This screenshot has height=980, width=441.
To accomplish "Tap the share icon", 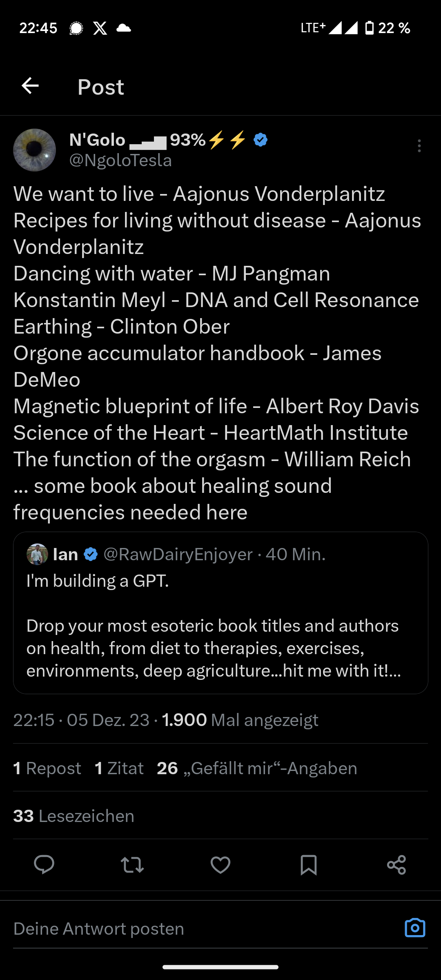I will coord(396,864).
